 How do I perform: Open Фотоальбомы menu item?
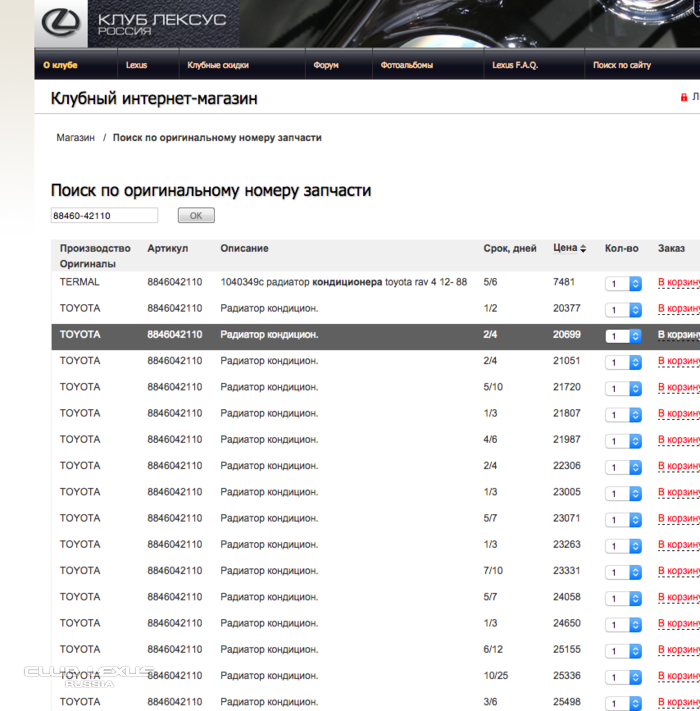click(x=407, y=65)
